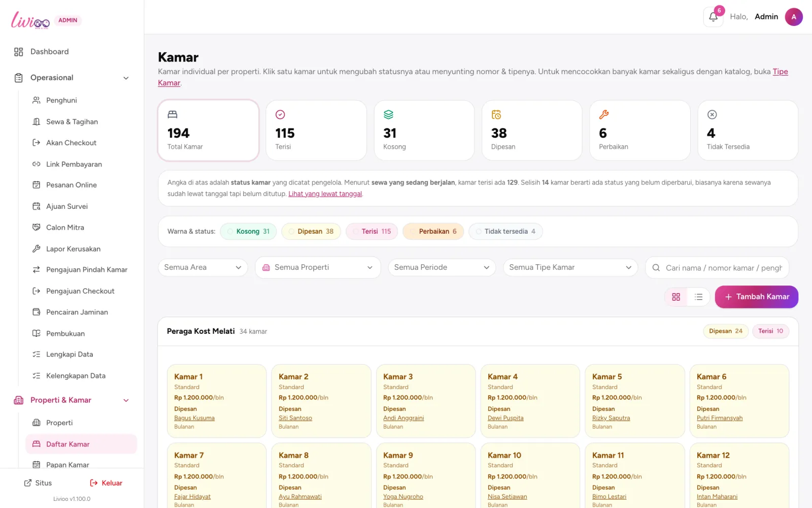The height and width of the screenshot is (508, 812).
Task: Filter by Kosong 31 status chip
Action: click(249, 232)
